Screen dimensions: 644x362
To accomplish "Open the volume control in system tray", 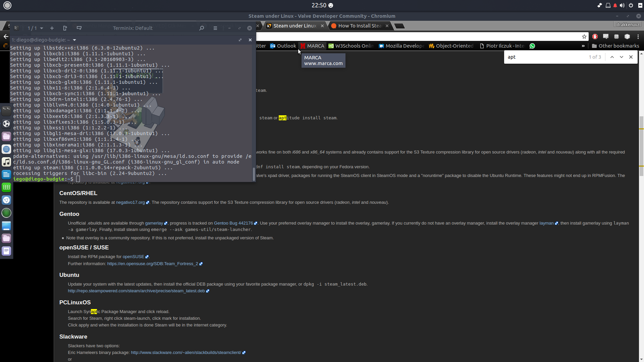I will 622,5.
